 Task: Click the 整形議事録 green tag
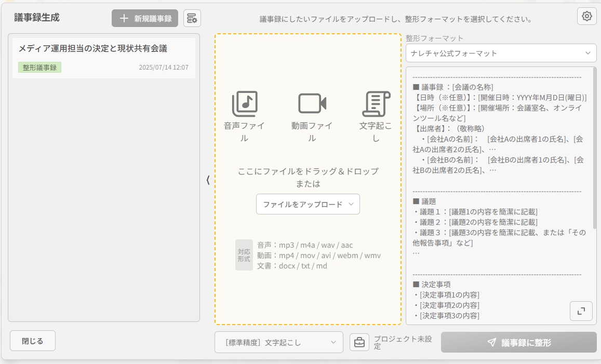coord(39,68)
